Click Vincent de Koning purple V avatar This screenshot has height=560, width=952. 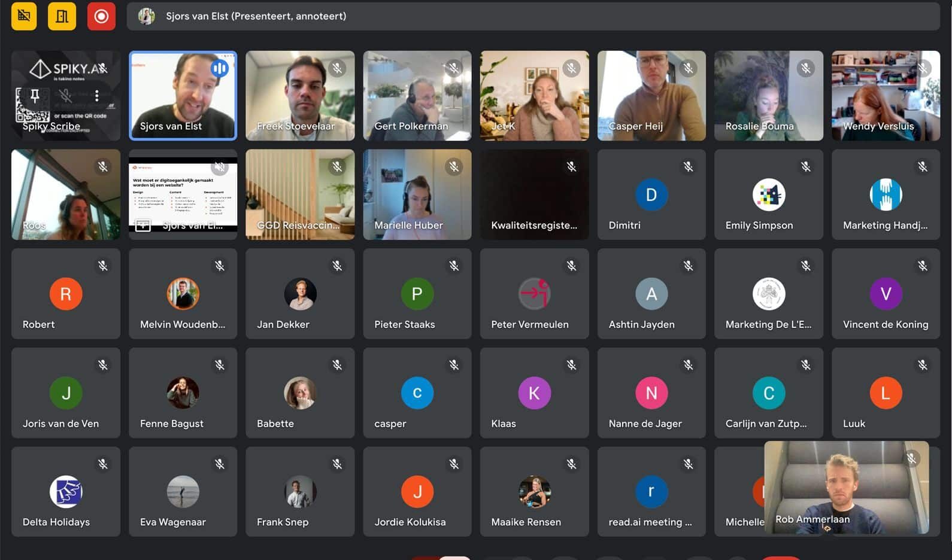(x=886, y=294)
